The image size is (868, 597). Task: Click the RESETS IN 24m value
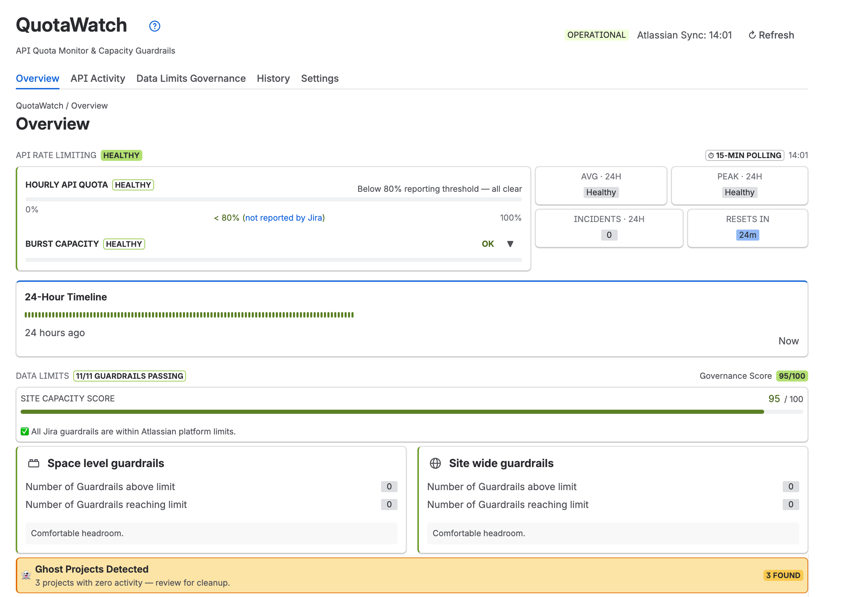coord(748,235)
